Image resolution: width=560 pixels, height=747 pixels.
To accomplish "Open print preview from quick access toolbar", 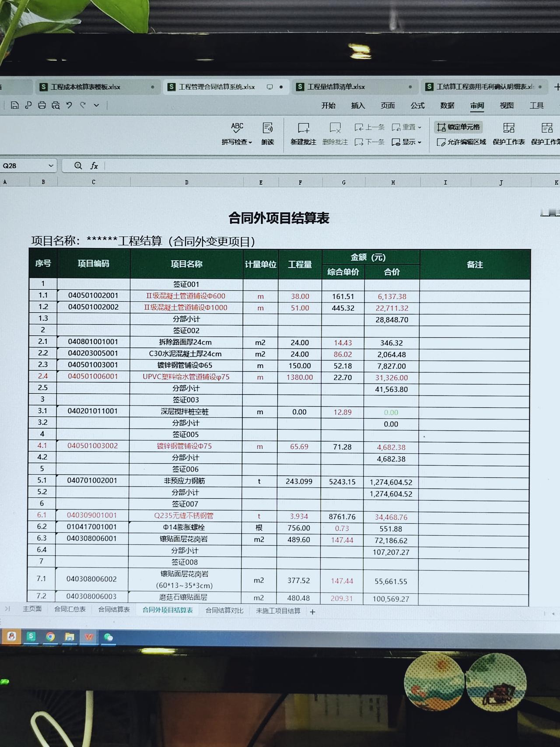I will coord(56,105).
